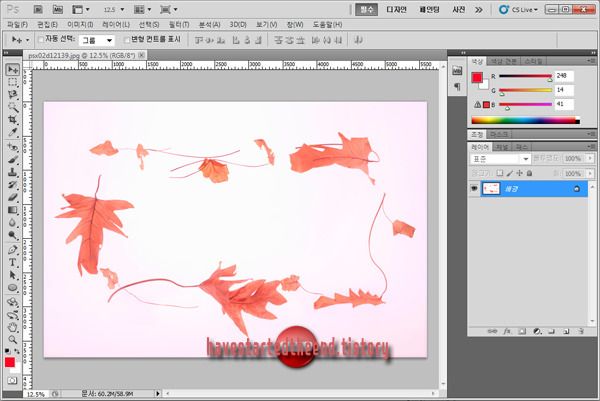Create new fill or adjustment layer icon
This screenshot has height=401, width=600.
pyautogui.click(x=537, y=331)
